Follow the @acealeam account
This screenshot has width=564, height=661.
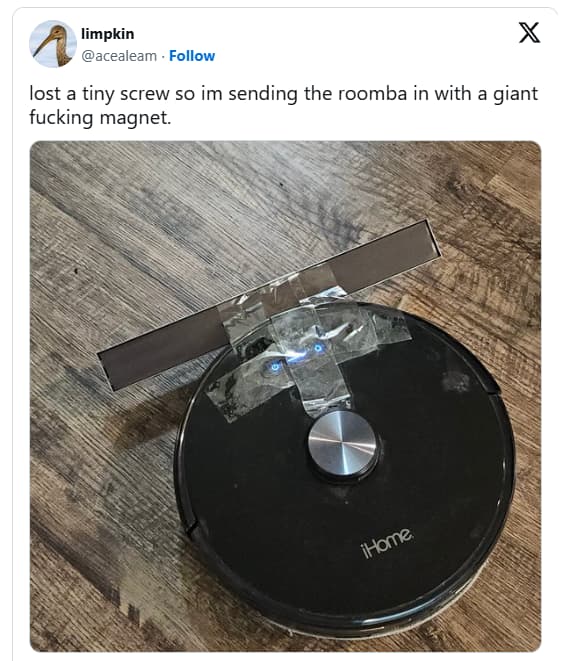(192, 56)
